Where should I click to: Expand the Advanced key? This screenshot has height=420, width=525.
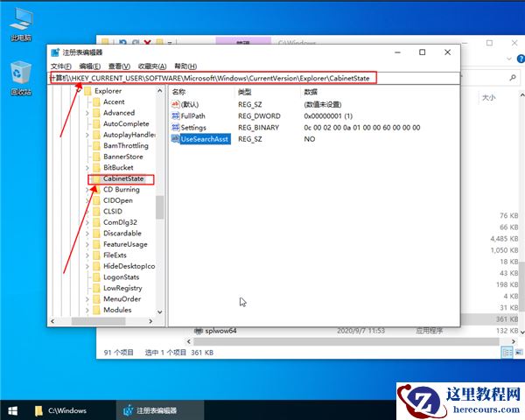87,113
